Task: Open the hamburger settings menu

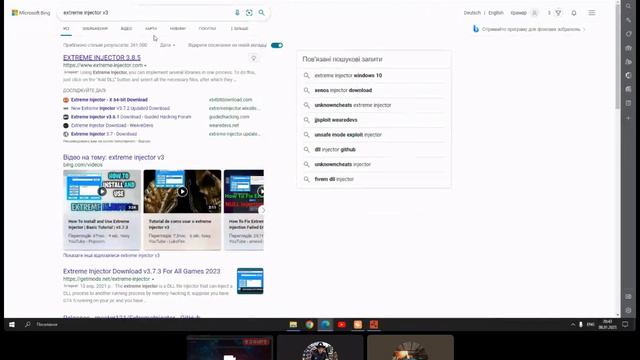Action: [x=592, y=13]
